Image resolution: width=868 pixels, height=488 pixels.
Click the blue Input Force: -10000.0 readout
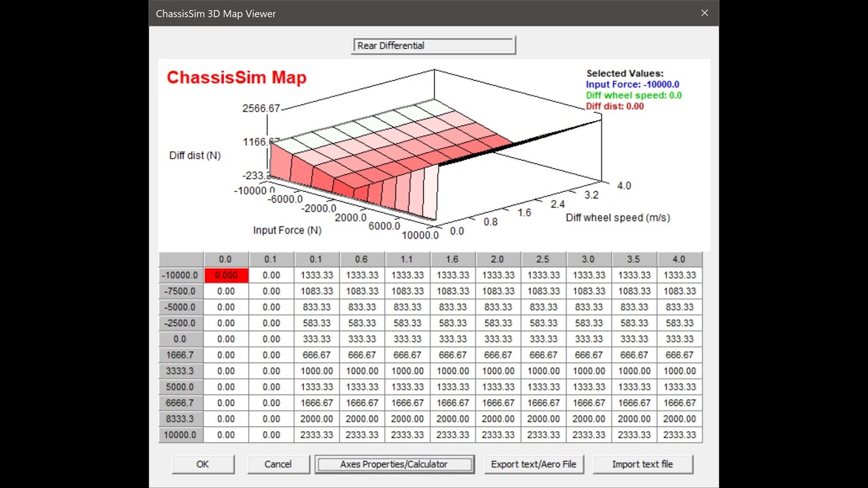coord(633,85)
